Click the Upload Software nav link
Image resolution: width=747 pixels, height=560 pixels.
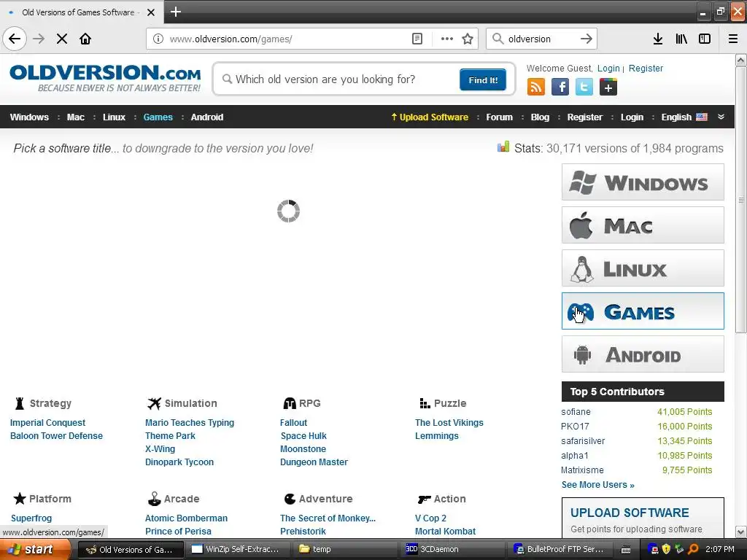(x=429, y=117)
